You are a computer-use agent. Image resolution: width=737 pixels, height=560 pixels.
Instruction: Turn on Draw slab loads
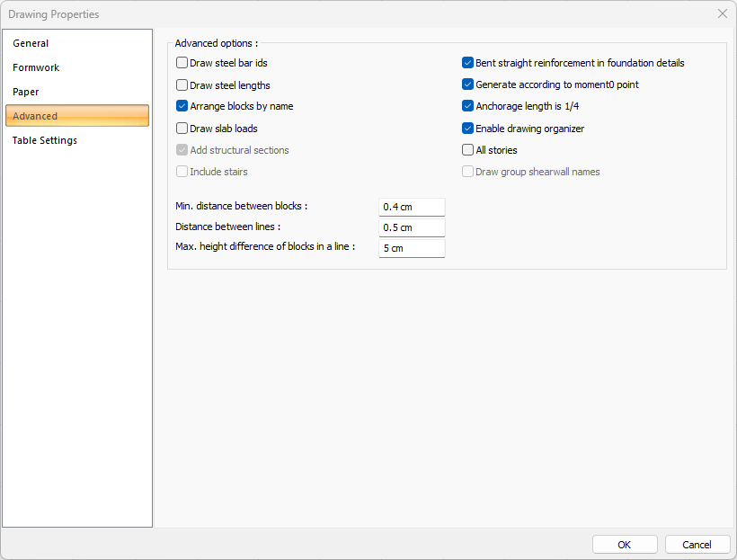[182, 129]
